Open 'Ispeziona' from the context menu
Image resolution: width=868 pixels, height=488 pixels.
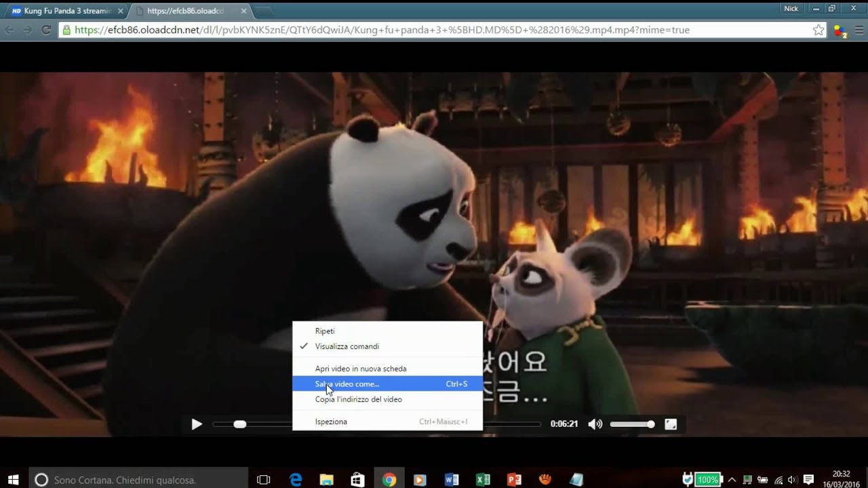pyautogui.click(x=387, y=422)
